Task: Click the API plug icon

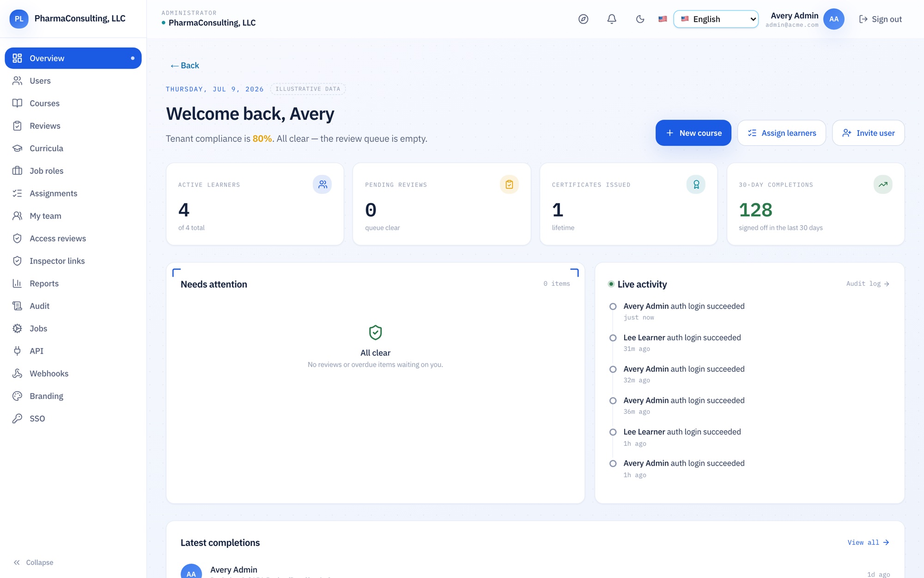Action: point(17,351)
